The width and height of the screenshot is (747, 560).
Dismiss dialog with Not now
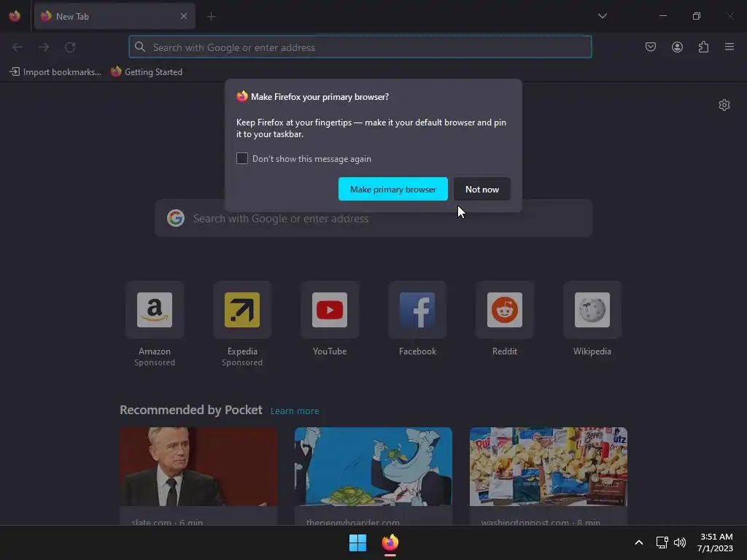pyautogui.click(x=482, y=189)
